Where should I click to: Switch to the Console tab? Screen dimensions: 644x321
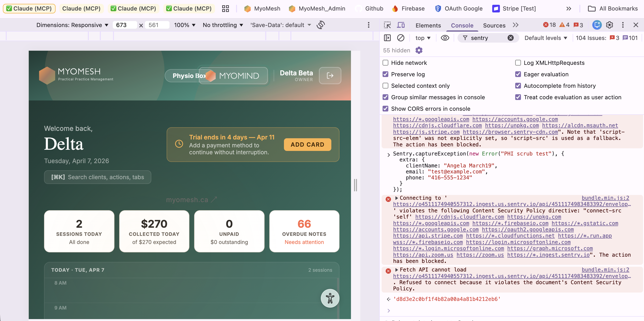[462, 25]
